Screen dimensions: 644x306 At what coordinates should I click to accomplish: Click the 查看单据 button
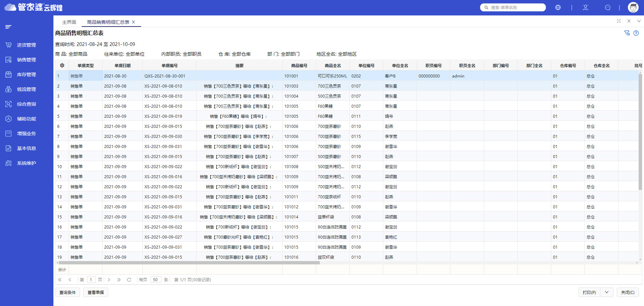(96, 292)
